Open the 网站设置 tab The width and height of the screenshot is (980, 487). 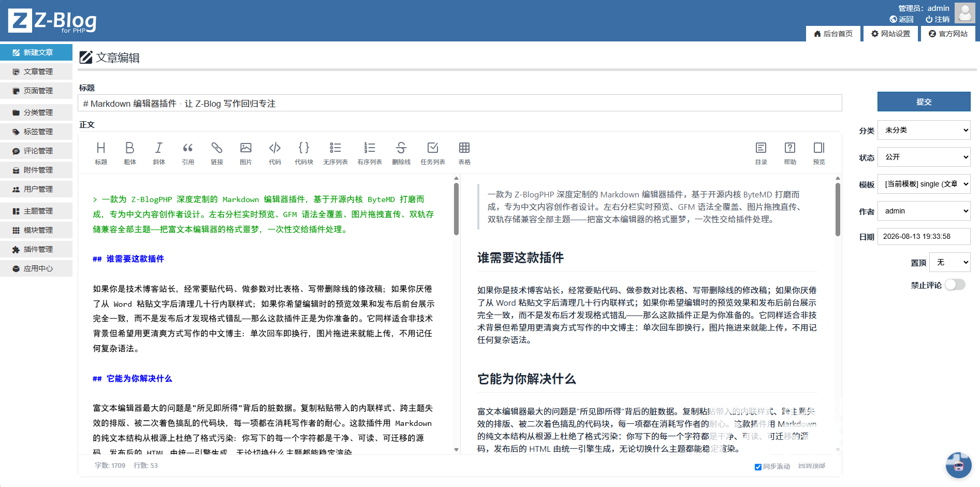pyautogui.click(x=890, y=34)
